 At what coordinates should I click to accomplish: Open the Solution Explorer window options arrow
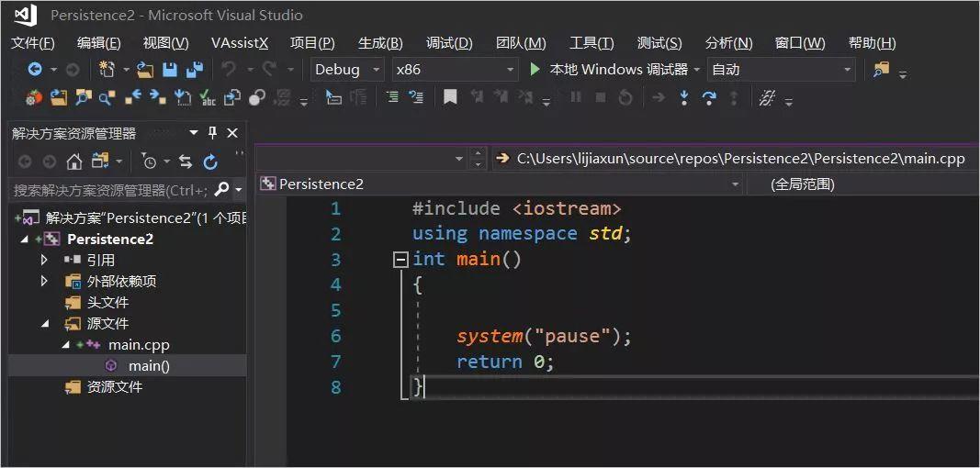pyautogui.click(x=194, y=132)
